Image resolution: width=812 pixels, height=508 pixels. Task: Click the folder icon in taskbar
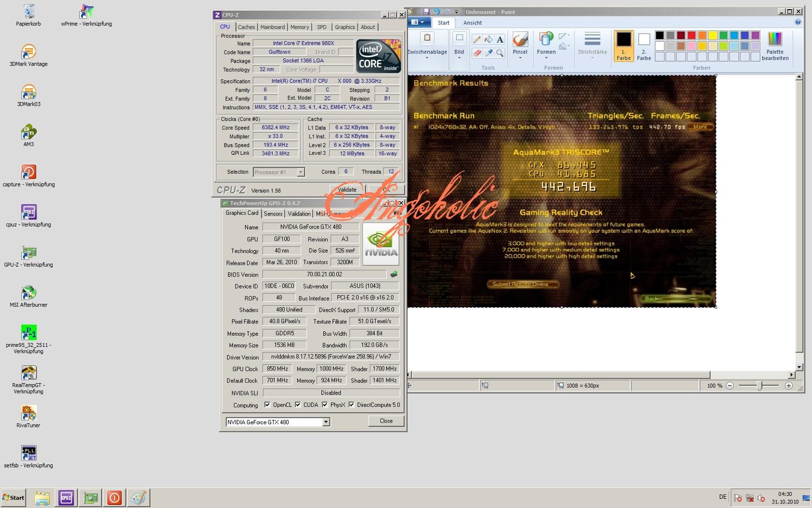tap(42, 498)
